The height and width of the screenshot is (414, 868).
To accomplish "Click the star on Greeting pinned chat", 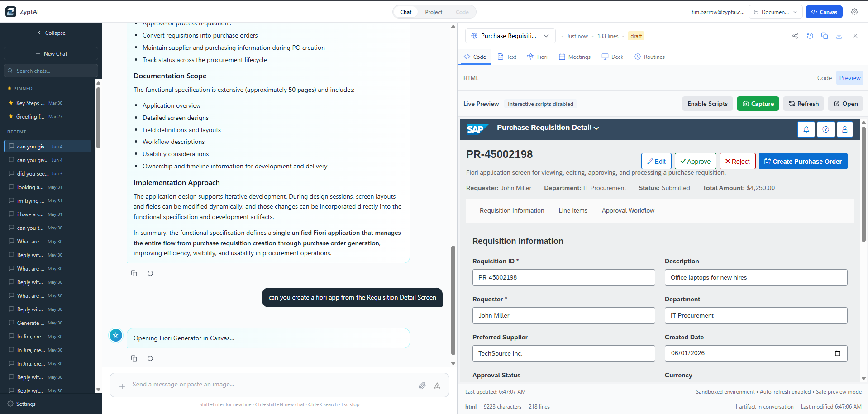I will (11, 117).
